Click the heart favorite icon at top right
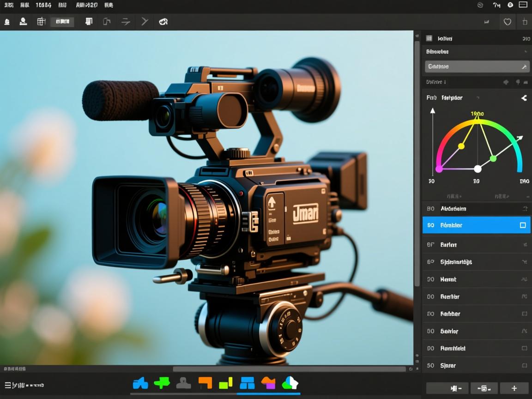Screen dimensions: 532x399 (507, 22)
